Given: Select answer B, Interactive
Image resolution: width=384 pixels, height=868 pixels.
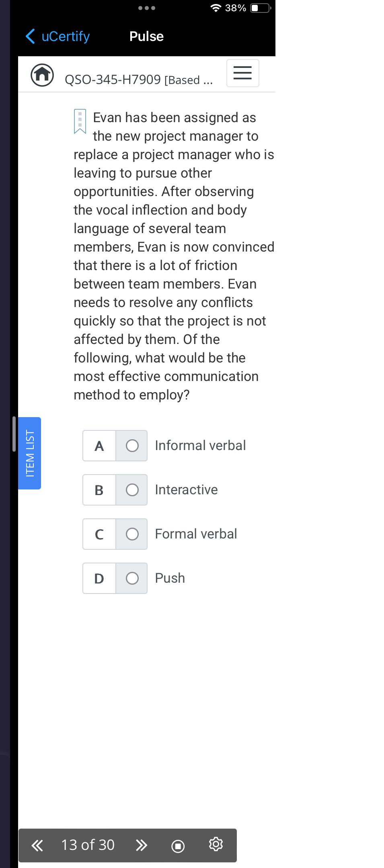Looking at the screenshot, I should pyautogui.click(x=131, y=489).
